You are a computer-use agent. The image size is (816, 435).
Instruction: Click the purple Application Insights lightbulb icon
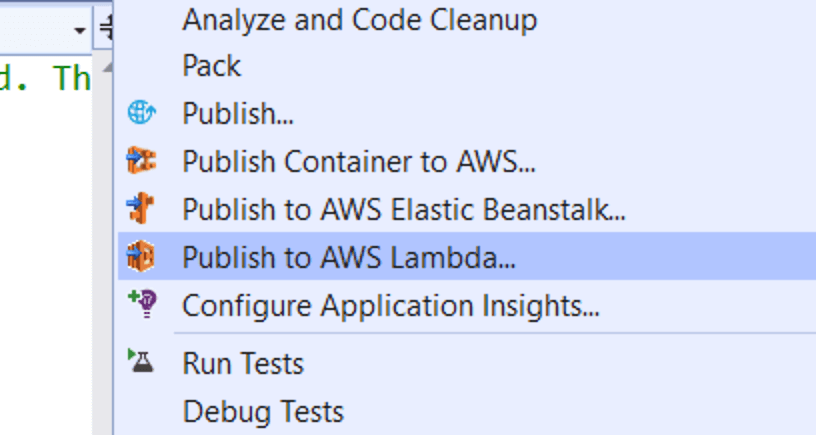coord(143,304)
